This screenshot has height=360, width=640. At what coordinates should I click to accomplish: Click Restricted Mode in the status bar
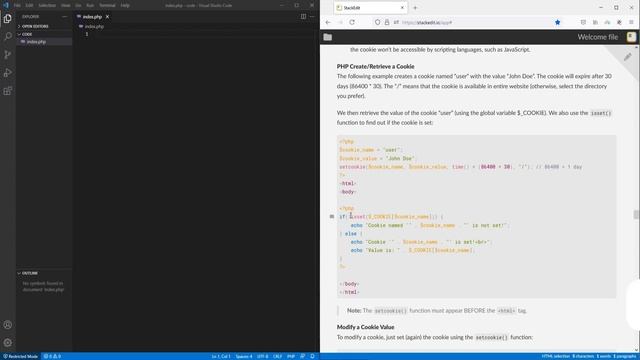point(20,356)
